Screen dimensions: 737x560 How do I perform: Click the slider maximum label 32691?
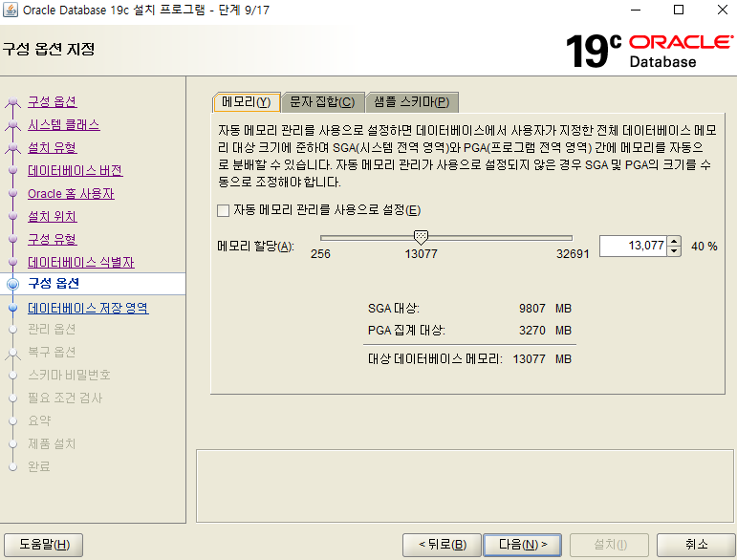(x=573, y=253)
